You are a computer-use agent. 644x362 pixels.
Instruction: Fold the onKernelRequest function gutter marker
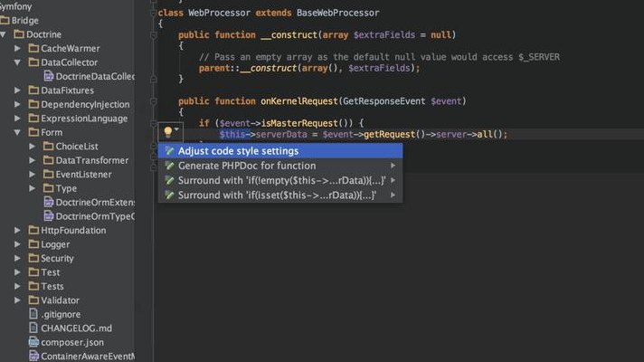click(154, 101)
